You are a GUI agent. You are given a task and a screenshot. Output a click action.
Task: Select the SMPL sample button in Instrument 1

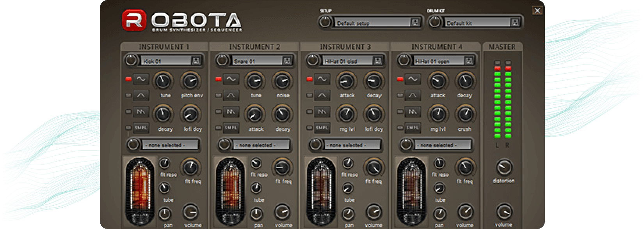coord(141,128)
